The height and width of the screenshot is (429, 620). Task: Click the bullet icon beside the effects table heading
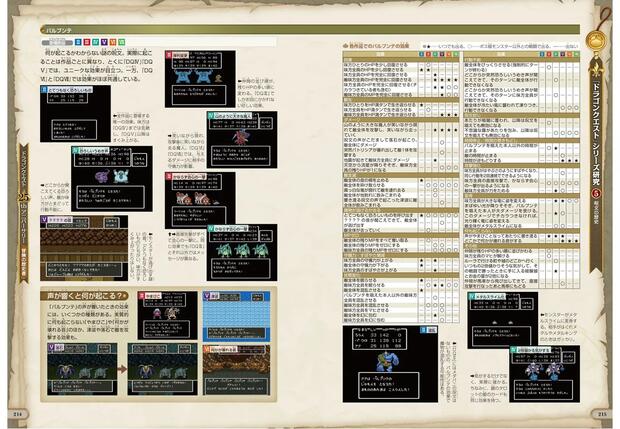coord(345,46)
